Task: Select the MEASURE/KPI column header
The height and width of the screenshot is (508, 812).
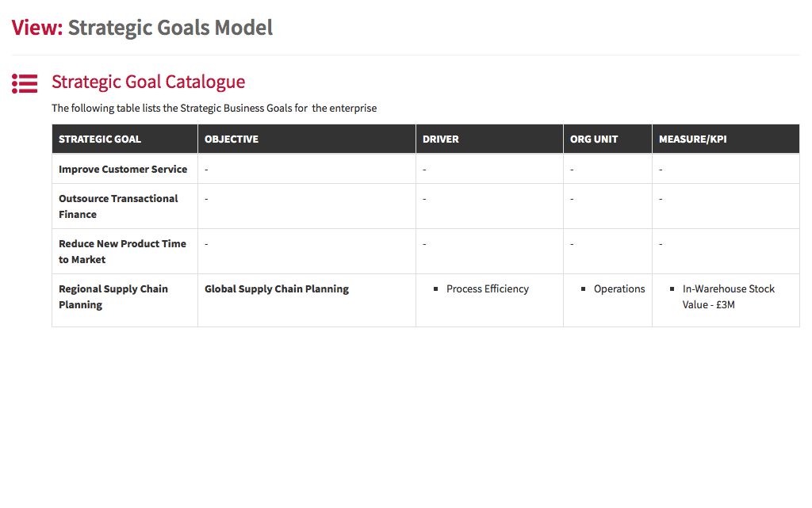Action: (692, 139)
